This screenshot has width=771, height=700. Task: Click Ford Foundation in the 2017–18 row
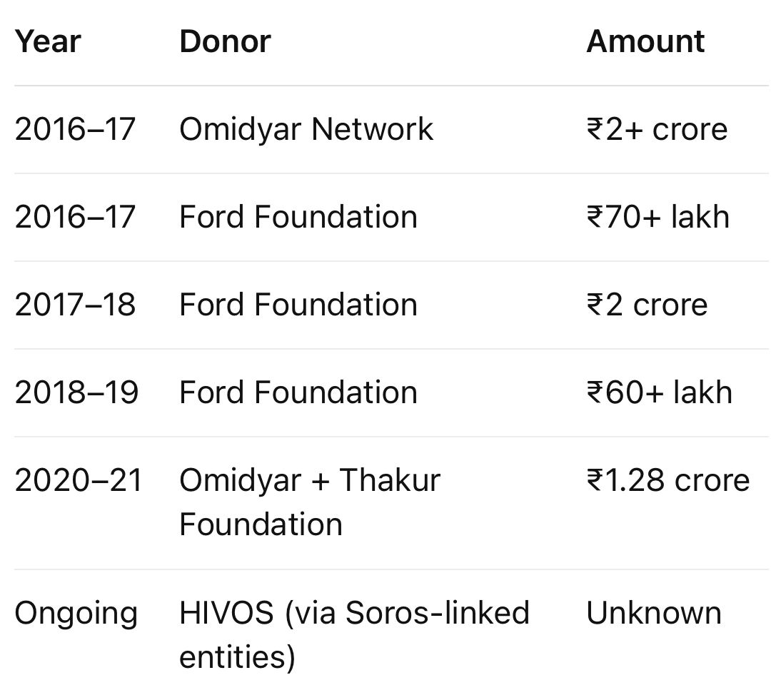298,305
